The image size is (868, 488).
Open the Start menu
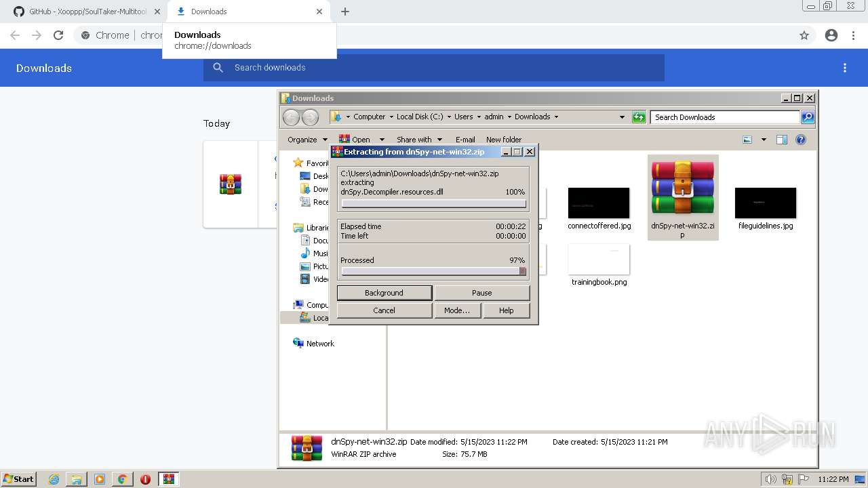(18, 479)
